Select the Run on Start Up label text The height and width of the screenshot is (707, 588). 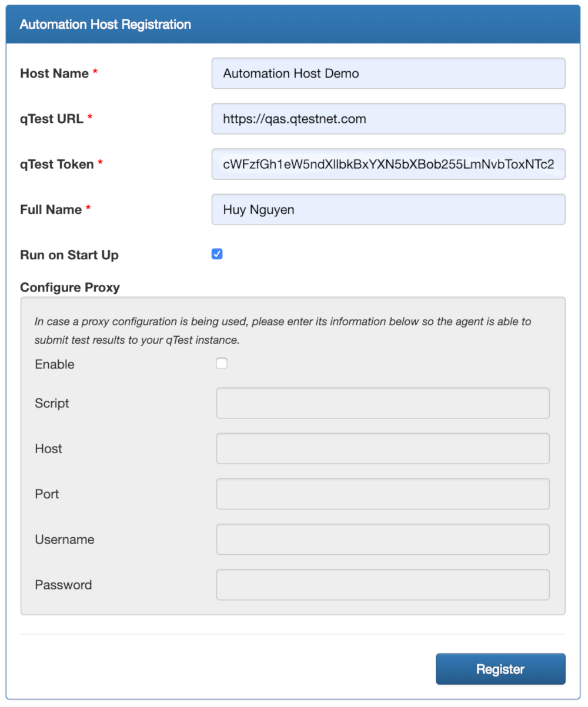click(69, 254)
